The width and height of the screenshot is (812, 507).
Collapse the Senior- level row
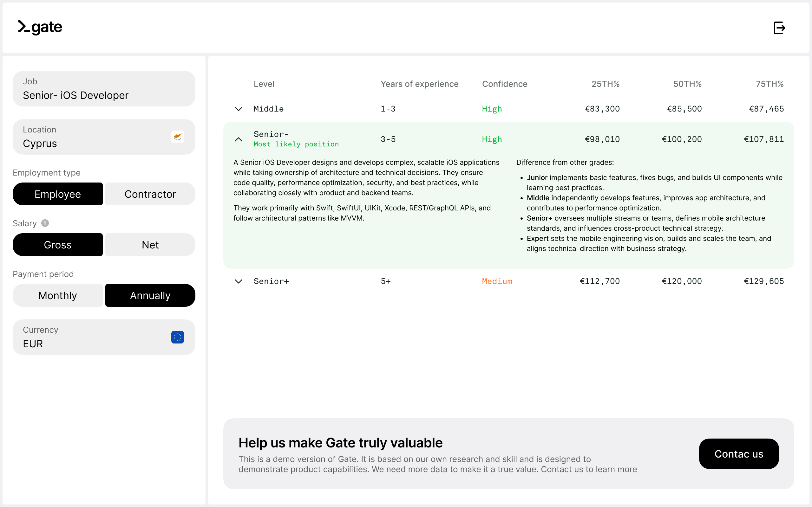coord(238,139)
